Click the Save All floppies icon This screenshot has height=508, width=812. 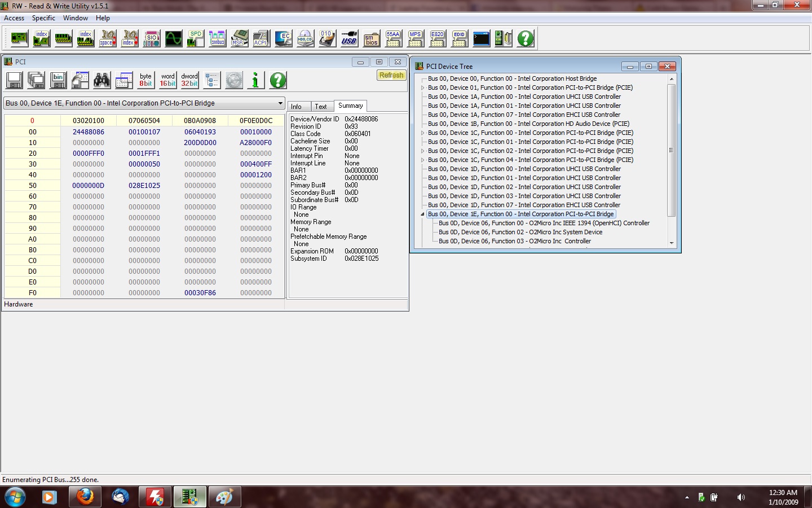point(37,80)
